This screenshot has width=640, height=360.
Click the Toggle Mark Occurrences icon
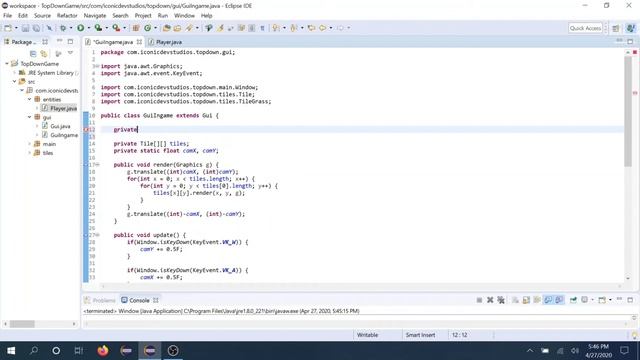click(x=220, y=28)
